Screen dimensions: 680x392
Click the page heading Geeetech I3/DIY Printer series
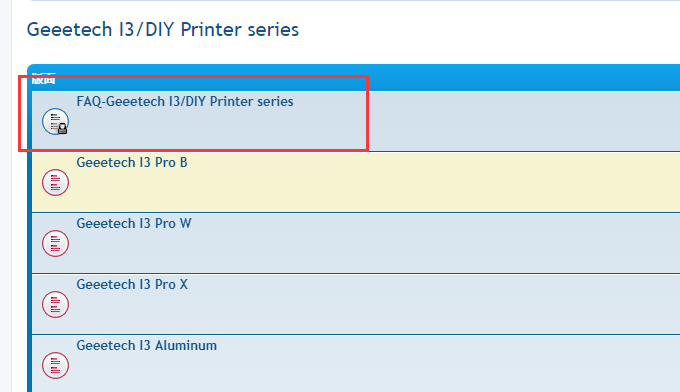(x=163, y=29)
